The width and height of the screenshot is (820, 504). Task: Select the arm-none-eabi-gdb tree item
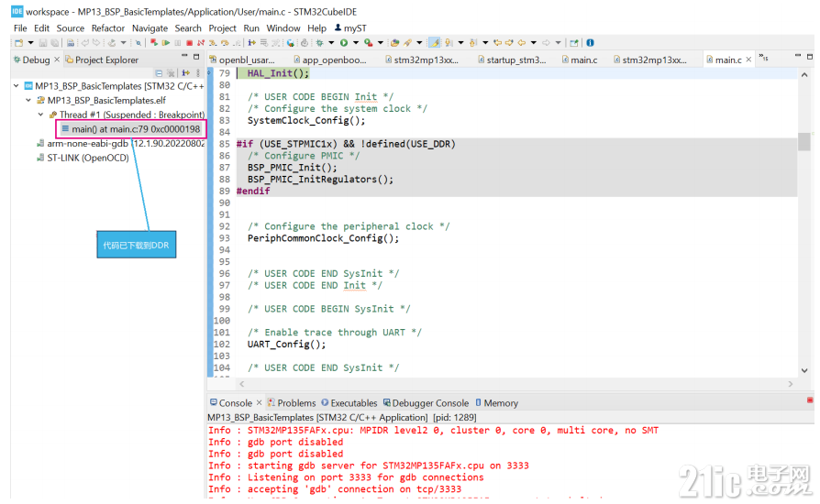[x=120, y=143]
